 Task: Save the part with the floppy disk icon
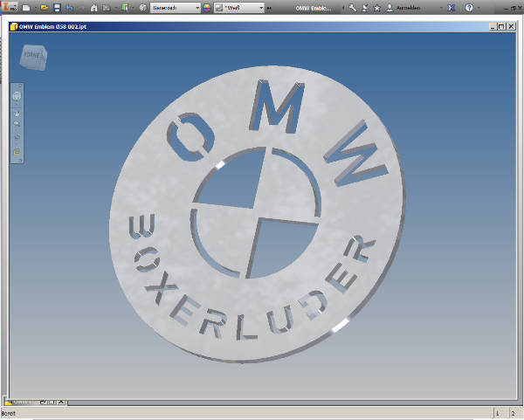(x=57, y=7)
